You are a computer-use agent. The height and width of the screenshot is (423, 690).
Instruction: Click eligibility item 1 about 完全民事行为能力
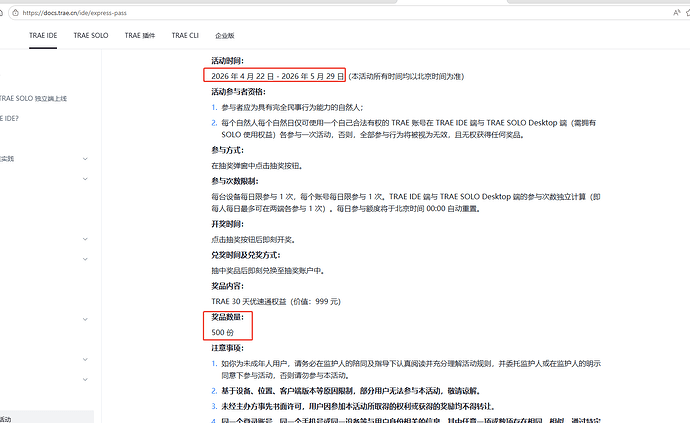[292, 107]
